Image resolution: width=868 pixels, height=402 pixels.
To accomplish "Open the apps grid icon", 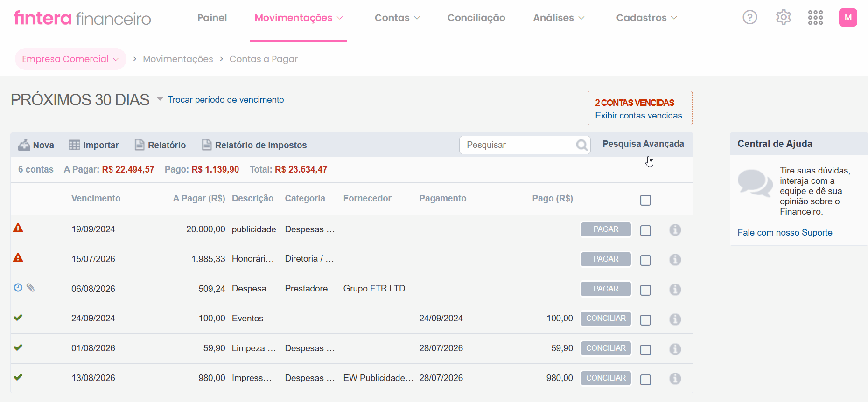I will coord(815,18).
